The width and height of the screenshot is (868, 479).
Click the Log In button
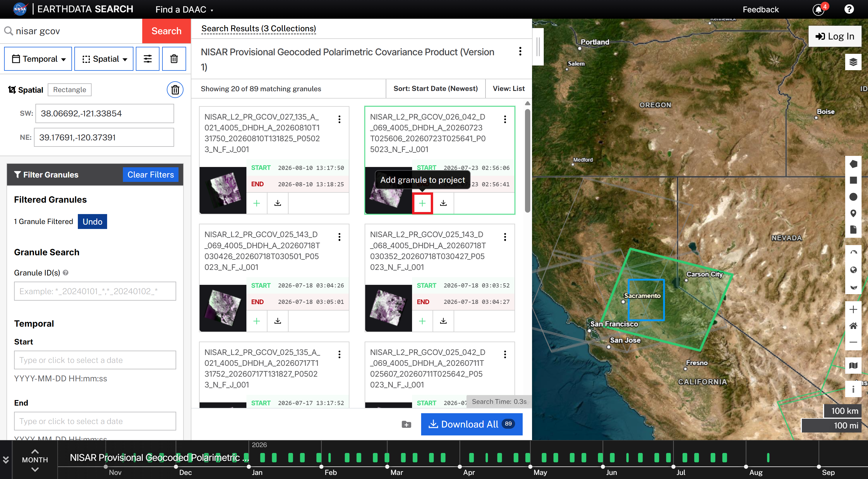835,36
